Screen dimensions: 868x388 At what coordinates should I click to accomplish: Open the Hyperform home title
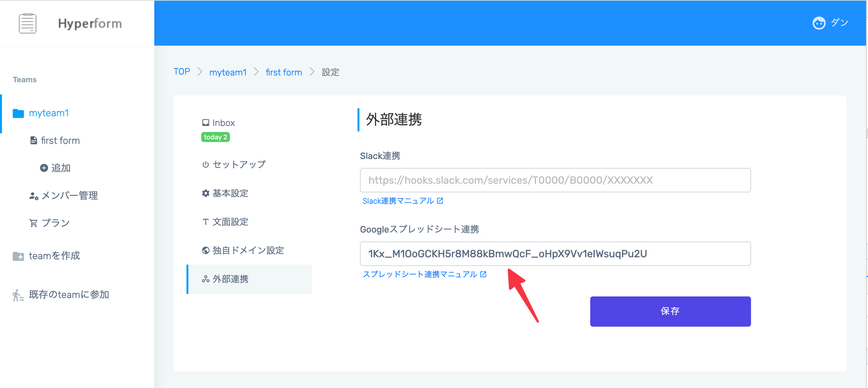[90, 23]
